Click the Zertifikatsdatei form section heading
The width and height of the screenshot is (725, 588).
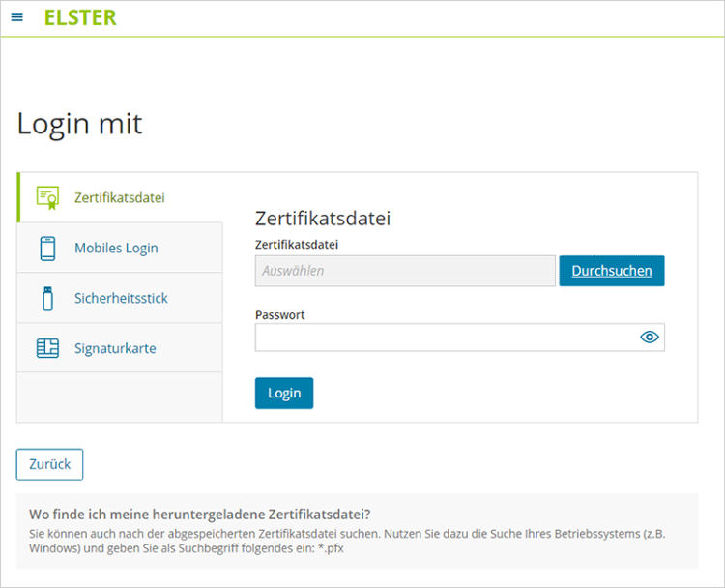click(322, 218)
